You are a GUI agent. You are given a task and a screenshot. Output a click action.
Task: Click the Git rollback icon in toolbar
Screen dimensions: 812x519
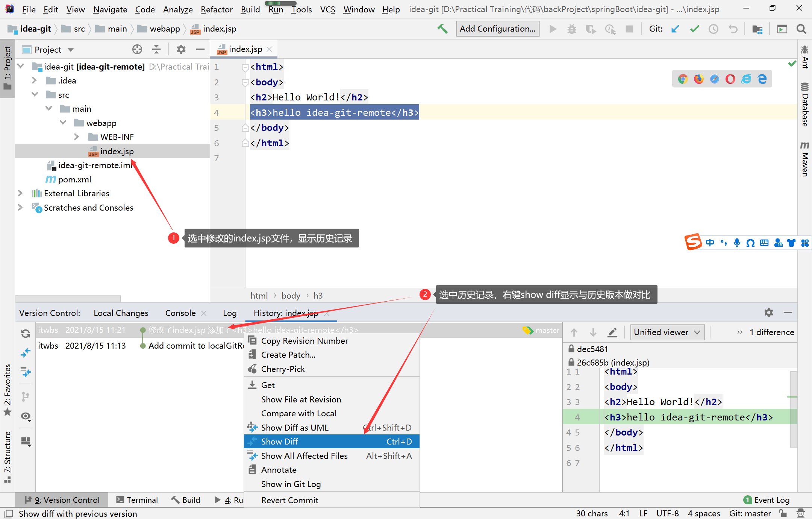pos(733,29)
